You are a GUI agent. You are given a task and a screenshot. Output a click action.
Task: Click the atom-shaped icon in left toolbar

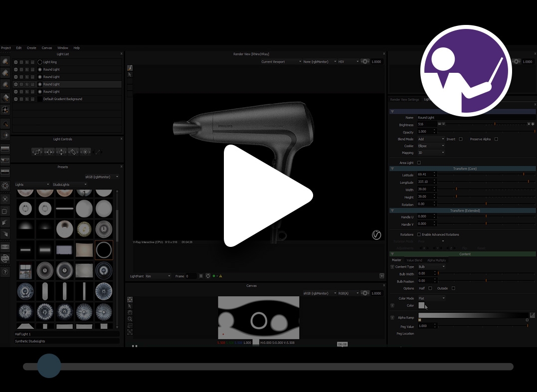pos(5,186)
